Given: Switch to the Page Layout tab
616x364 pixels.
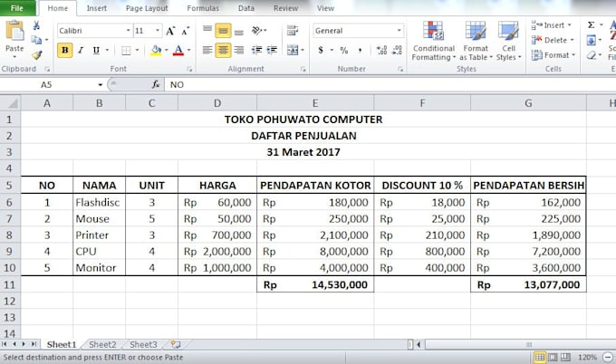Looking at the screenshot, I should coord(147,8).
